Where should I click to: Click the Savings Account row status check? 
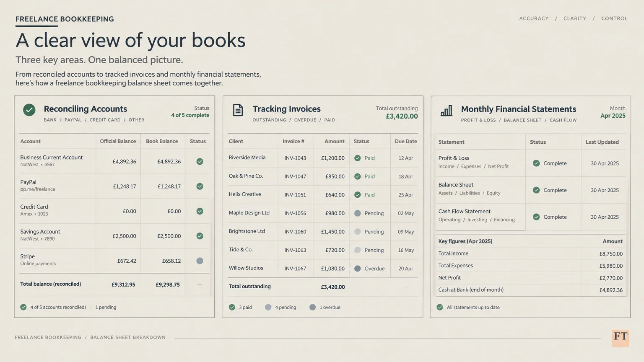(200, 236)
